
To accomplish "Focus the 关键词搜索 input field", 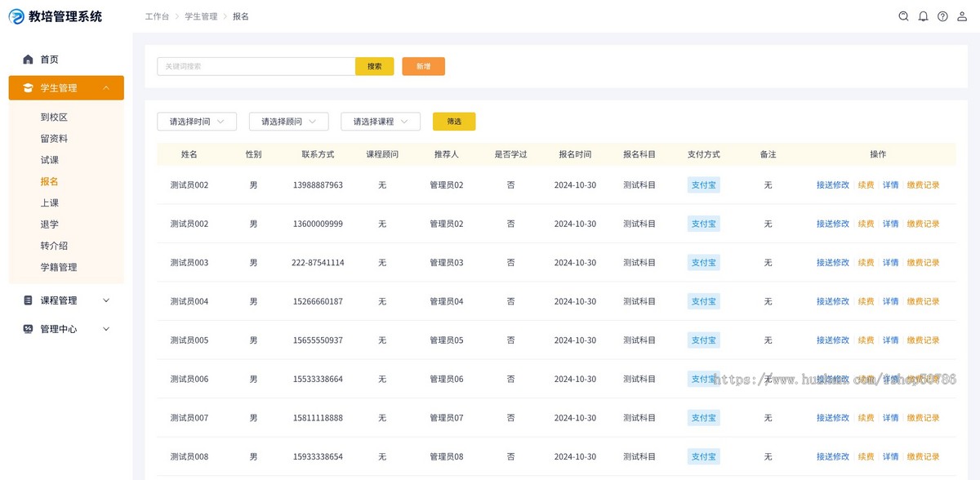I will click(256, 66).
